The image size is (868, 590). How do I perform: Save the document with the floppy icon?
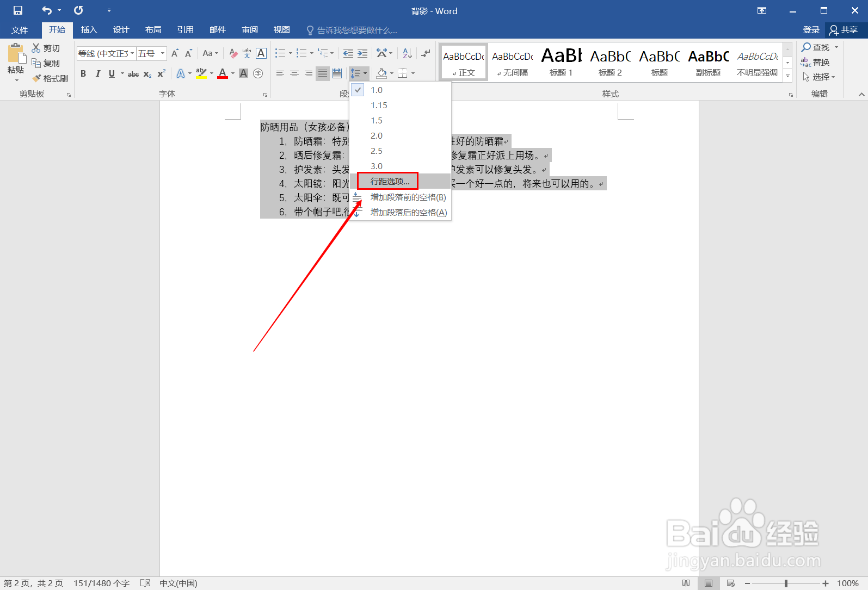tap(18, 10)
